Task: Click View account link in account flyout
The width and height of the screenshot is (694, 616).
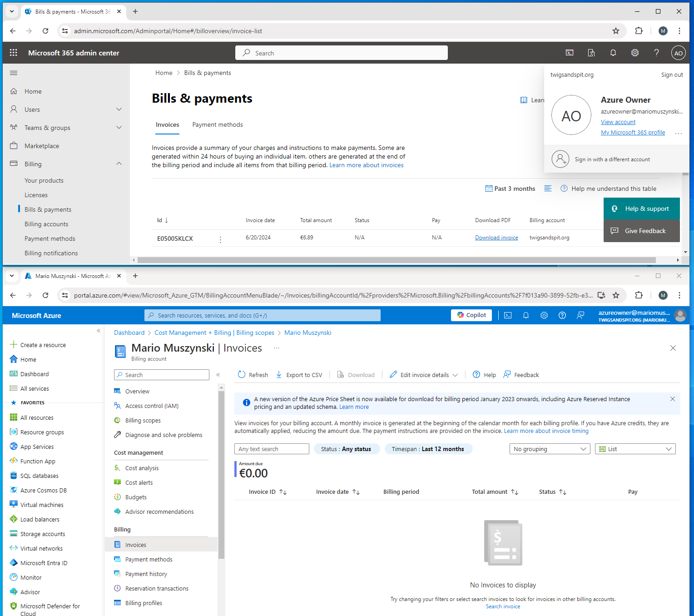Action: point(618,122)
